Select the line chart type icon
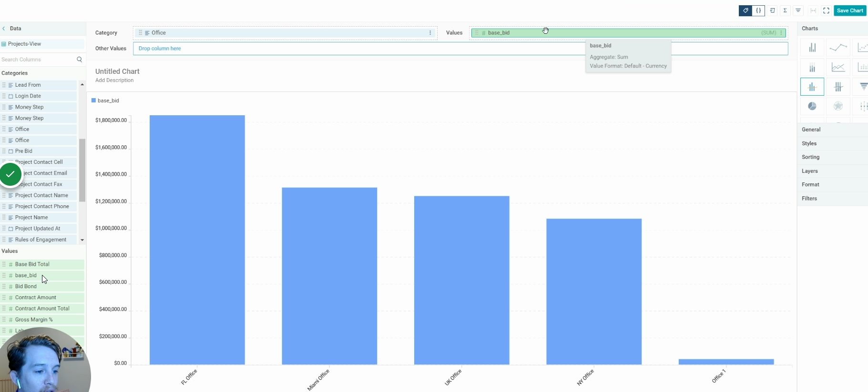 coord(838,48)
